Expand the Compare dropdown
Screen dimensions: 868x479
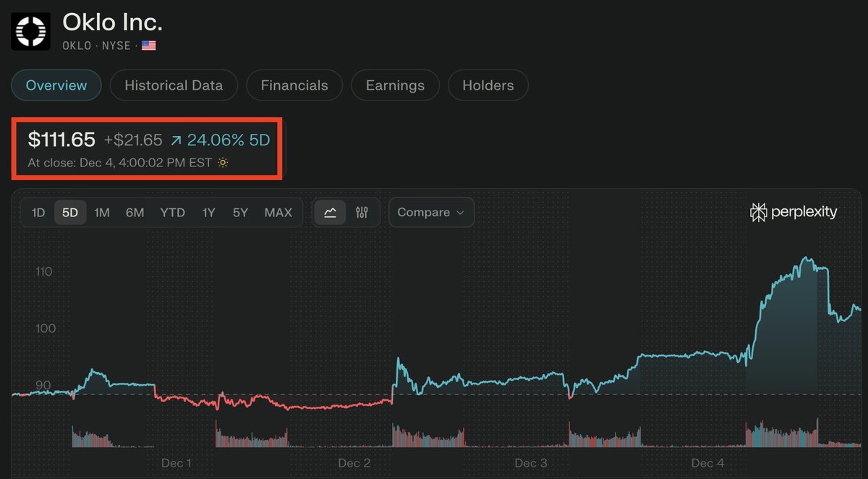pyautogui.click(x=432, y=213)
